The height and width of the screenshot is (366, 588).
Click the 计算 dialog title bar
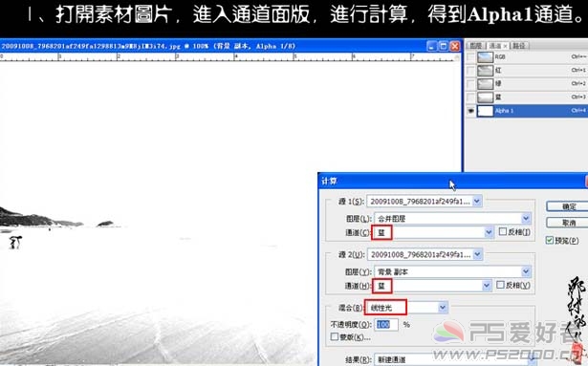click(452, 182)
